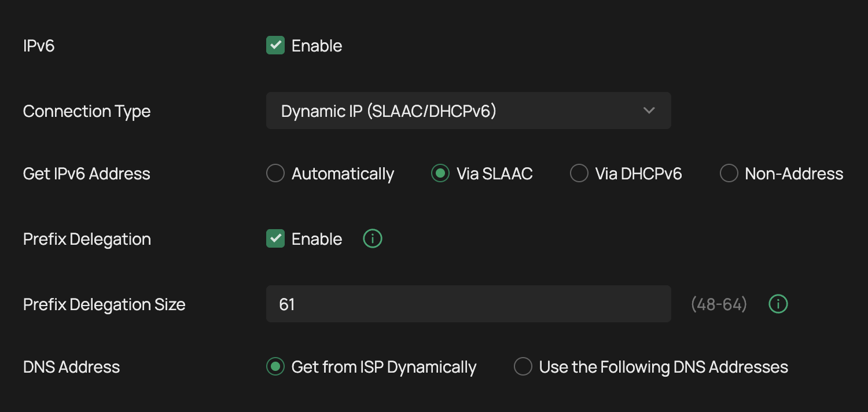Click the info icon beside Prefix Delegation Enable
The image size is (868, 412).
373,238
